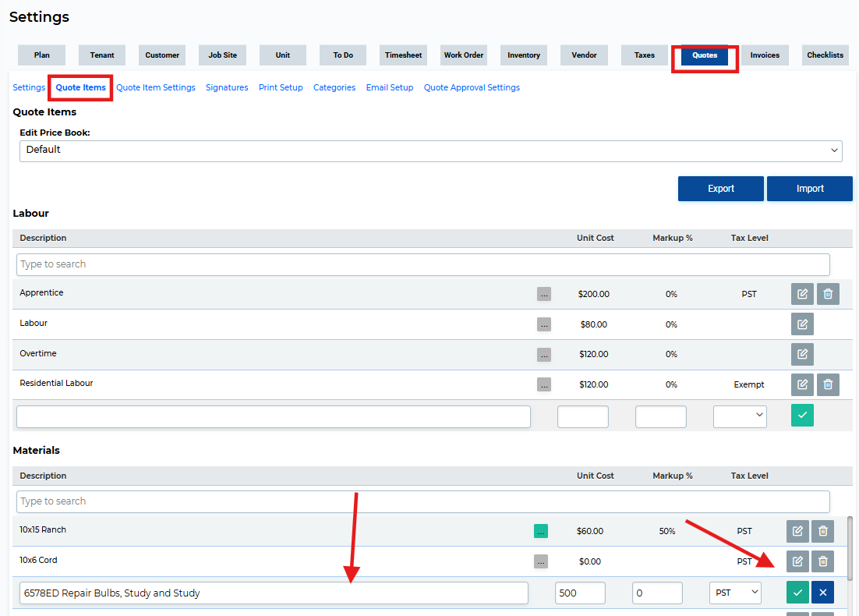Edit the Overtime labour item
This screenshot has width=859, height=616.
[802, 354]
